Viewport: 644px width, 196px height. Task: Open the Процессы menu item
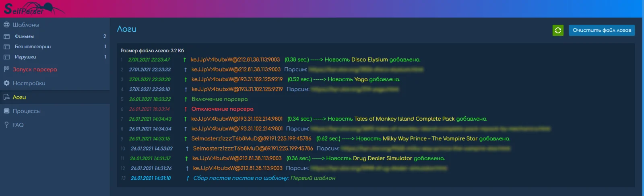pyautogui.click(x=27, y=111)
